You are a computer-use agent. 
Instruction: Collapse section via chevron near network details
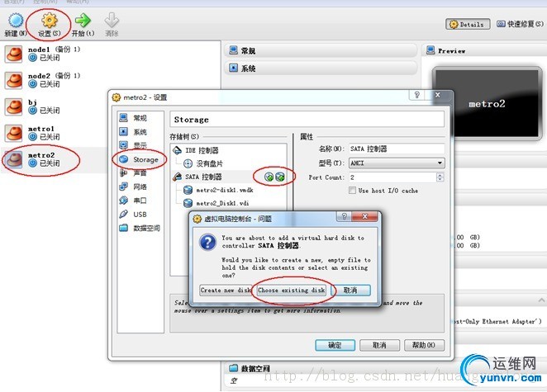click(x=541, y=300)
